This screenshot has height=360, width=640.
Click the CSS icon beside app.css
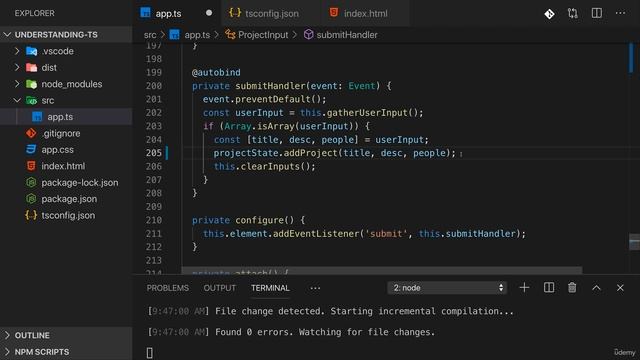(x=31, y=149)
